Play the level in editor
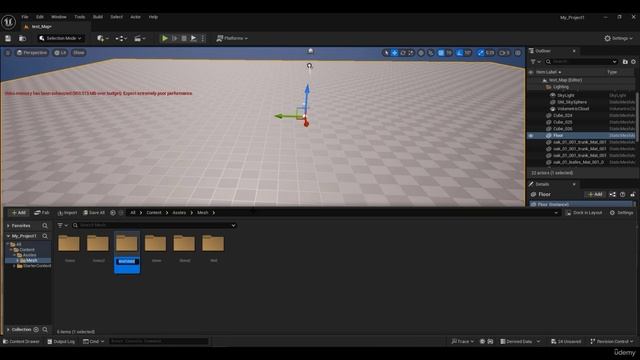 [164, 38]
